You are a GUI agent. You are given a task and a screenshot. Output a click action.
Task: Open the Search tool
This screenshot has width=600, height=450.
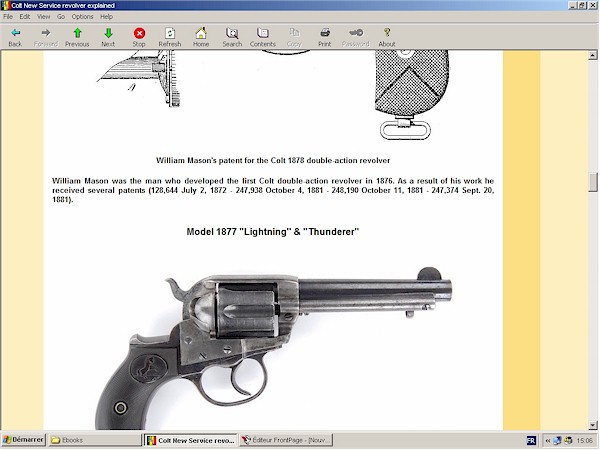(232, 37)
